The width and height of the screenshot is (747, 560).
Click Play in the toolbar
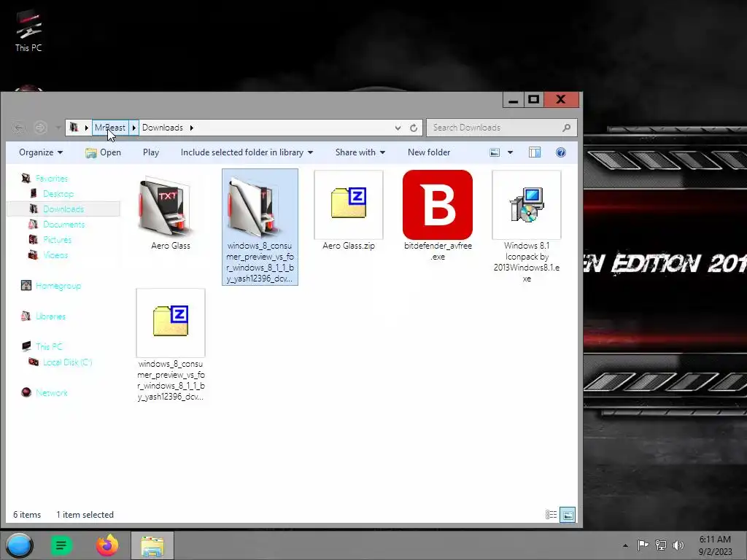(151, 152)
